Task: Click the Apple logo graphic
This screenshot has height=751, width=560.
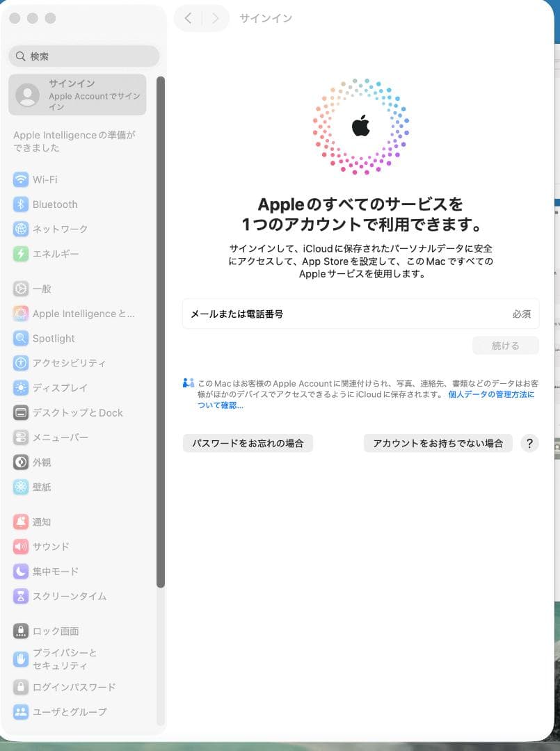Action: click(x=361, y=127)
